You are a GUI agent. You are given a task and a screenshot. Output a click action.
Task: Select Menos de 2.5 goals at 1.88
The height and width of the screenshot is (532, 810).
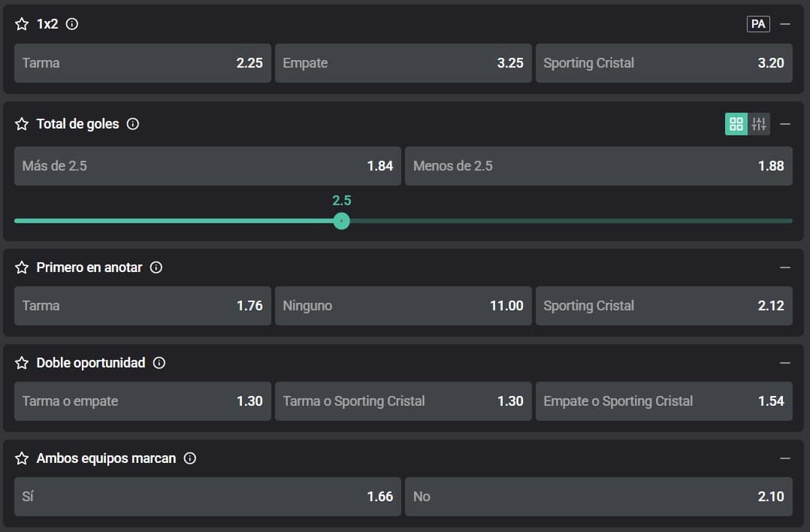[598, 166]
